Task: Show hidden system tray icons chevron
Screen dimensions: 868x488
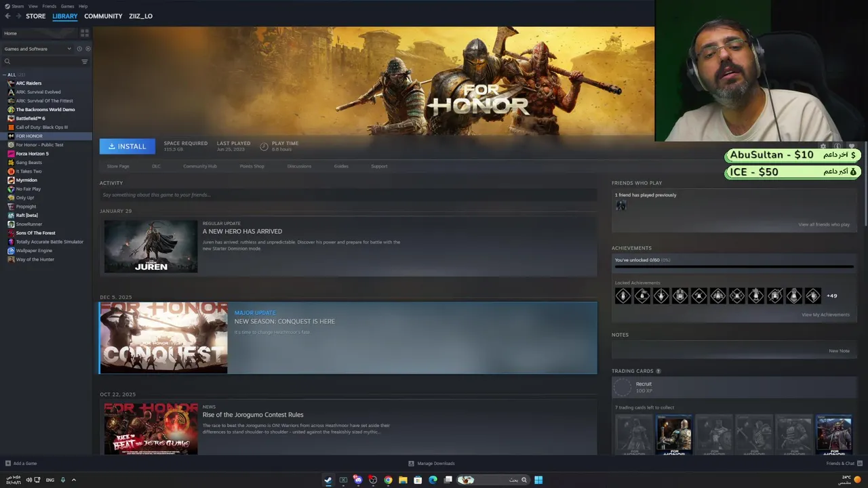Action: (74, 480)
